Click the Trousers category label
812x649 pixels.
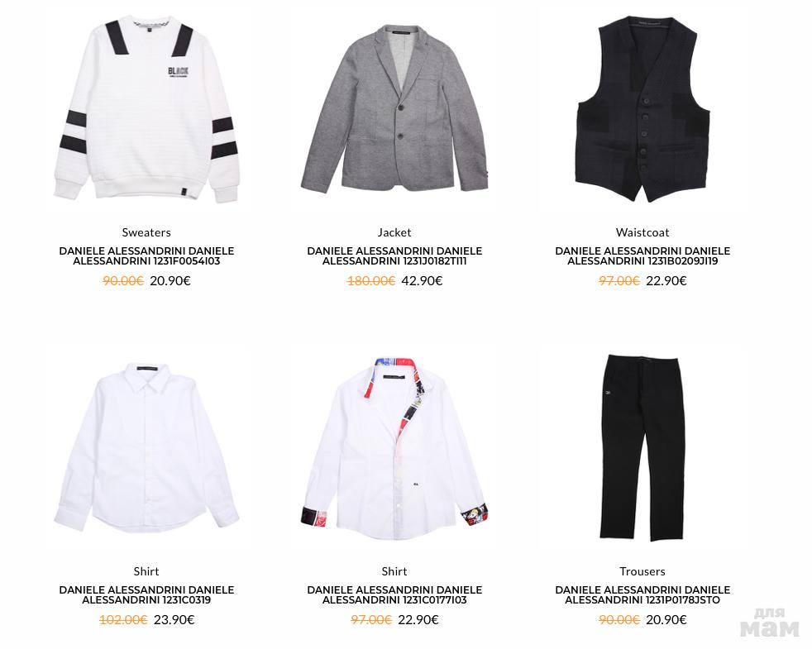[x=642, y=571]
